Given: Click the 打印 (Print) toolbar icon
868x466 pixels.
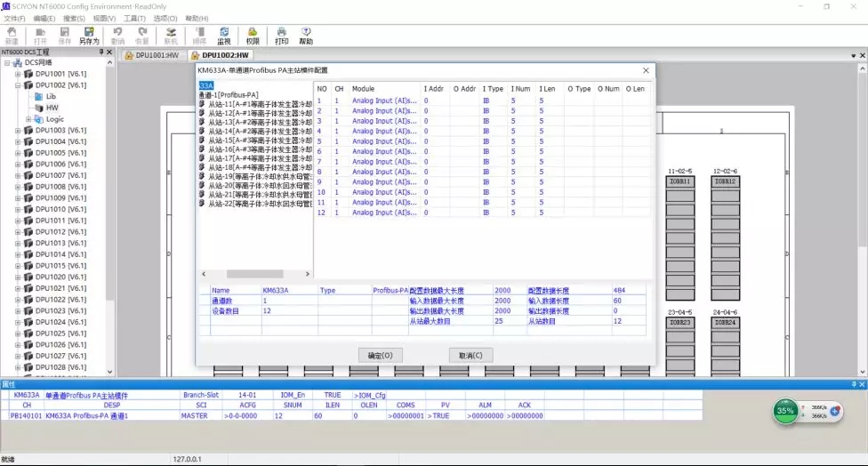Looking at the screenshot, I should click(x=281, y=32).
